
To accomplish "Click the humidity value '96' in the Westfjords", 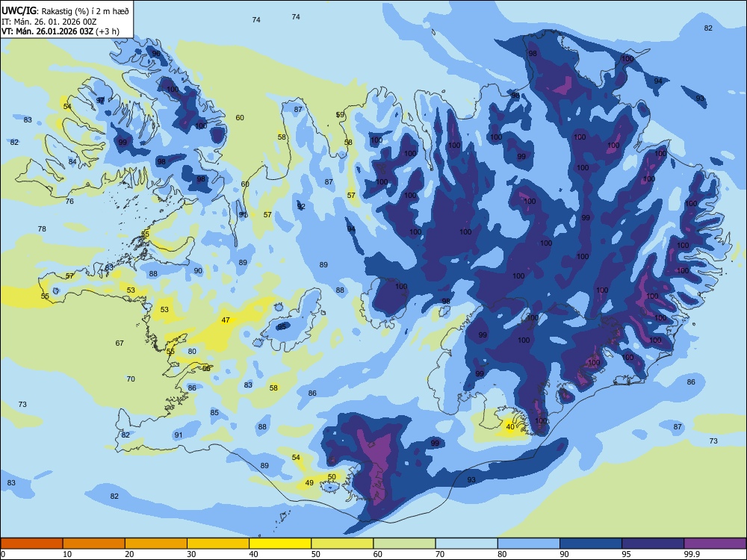I will 156,53.
